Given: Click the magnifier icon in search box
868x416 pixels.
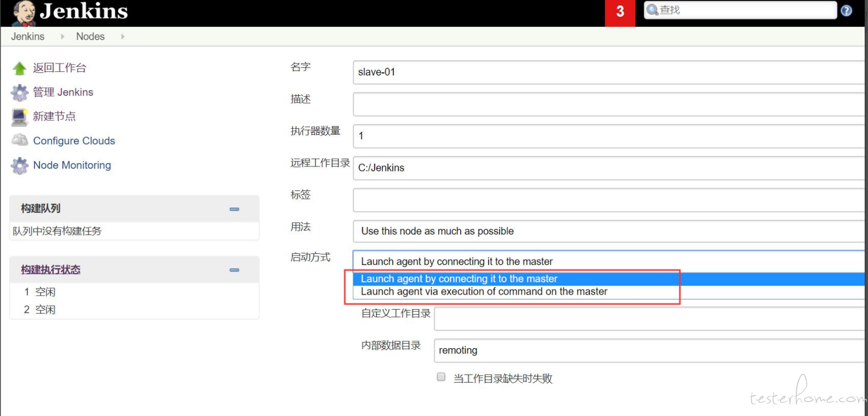Looking at the screenshot, I should click(x=653, y=10).
